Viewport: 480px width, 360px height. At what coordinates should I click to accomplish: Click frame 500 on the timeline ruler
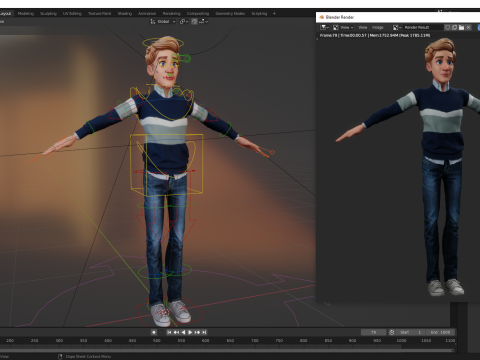157,341
